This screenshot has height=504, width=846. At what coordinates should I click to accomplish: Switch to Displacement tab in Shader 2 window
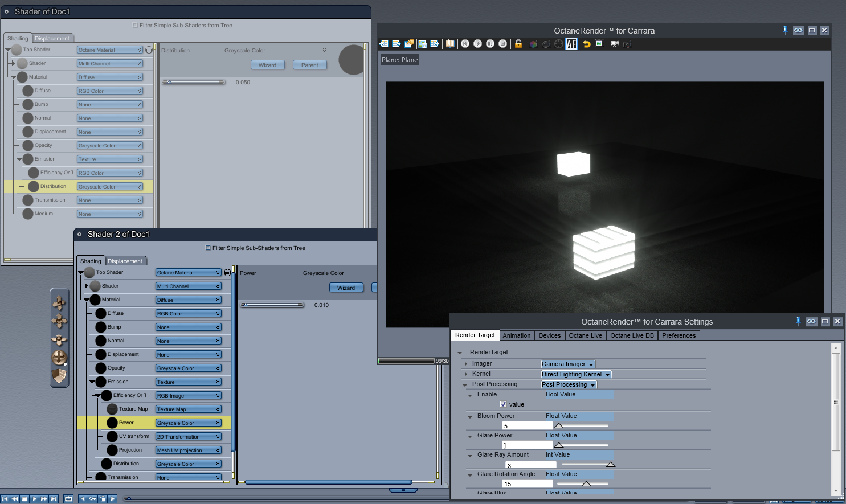pos(125,261)
